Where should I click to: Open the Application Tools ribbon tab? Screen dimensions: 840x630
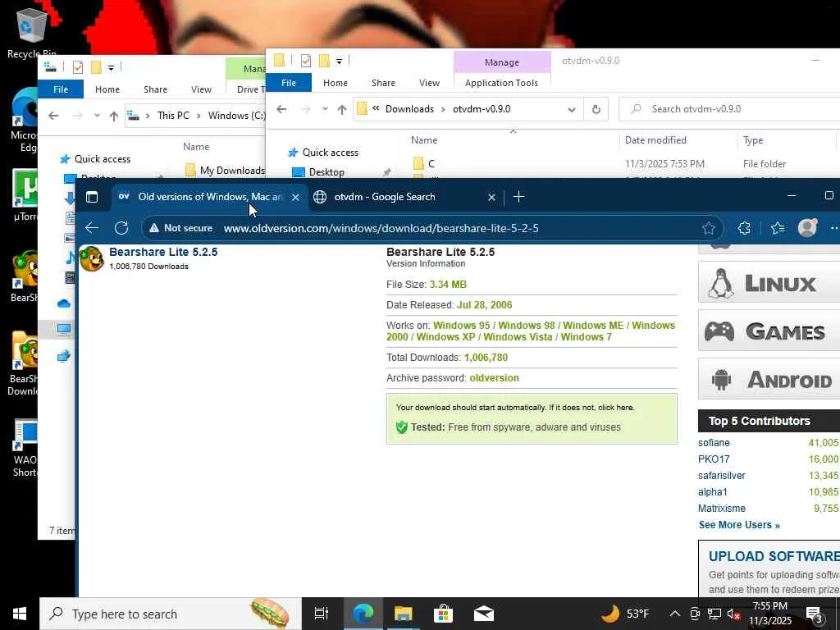pyautogui.click(x=501, y=83)
